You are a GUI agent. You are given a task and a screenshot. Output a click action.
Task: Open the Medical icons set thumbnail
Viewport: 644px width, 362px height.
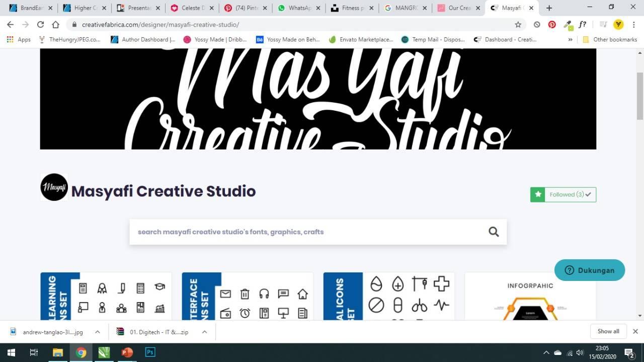tap(389, 296)
